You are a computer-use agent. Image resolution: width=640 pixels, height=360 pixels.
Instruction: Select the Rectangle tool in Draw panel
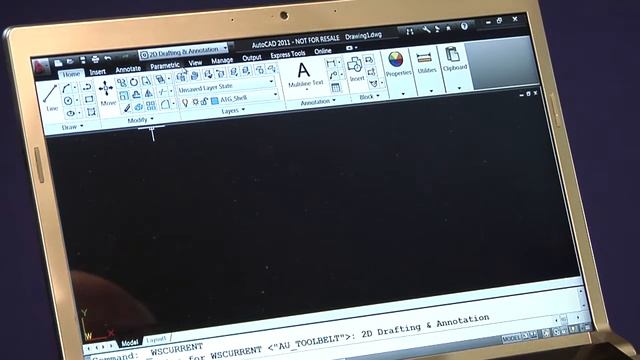coord(89,99)
